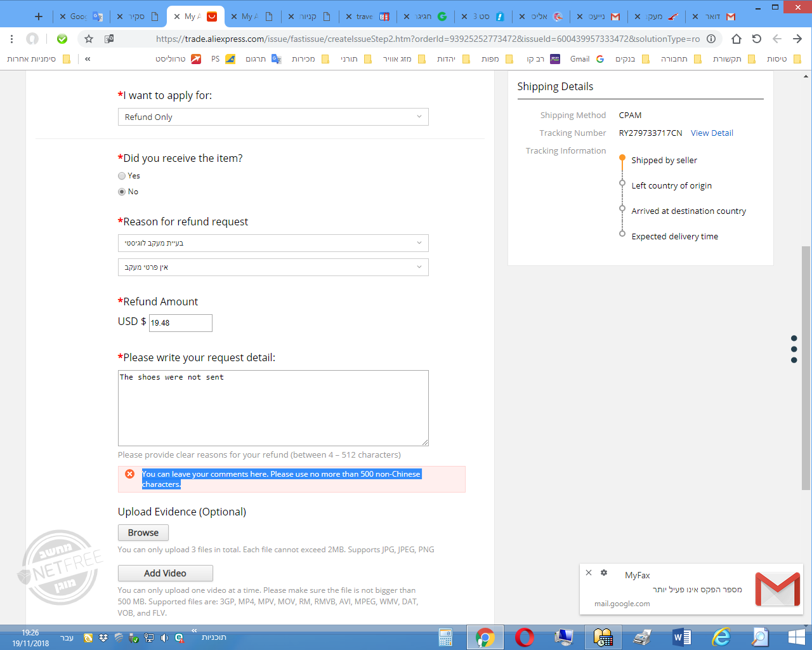Image resolution: width=812 pixels, height=650 pixels.
Task: Open the 'אין פרטי מעקב' sub-reason dropdown
Action: 273,267
